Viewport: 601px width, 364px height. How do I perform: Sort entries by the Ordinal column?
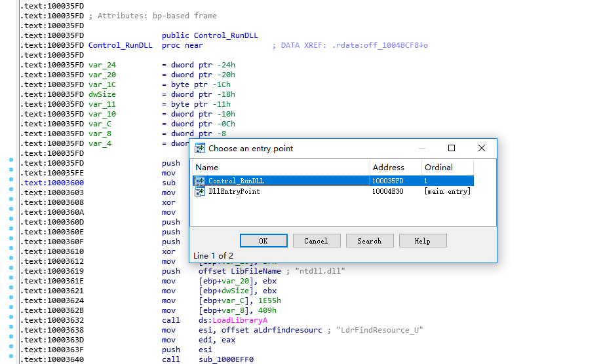[447, 167]
